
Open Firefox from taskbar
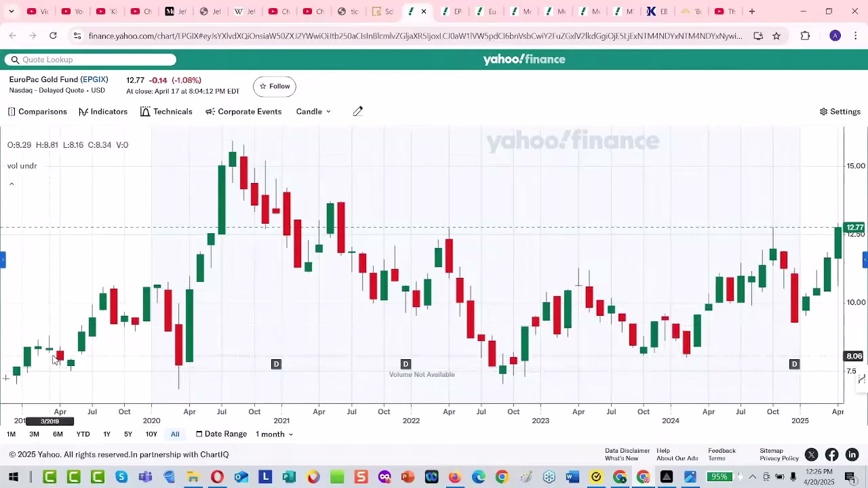coord(455,477)
